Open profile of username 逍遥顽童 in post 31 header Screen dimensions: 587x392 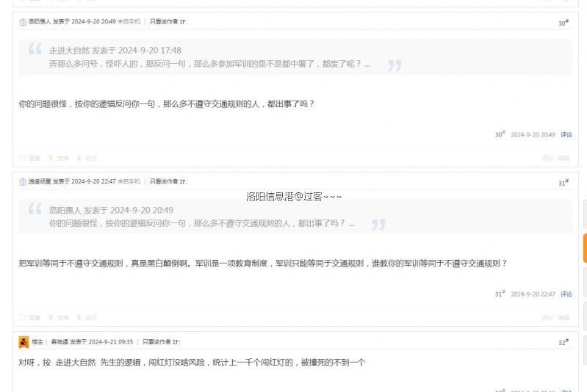pos(40,181)
